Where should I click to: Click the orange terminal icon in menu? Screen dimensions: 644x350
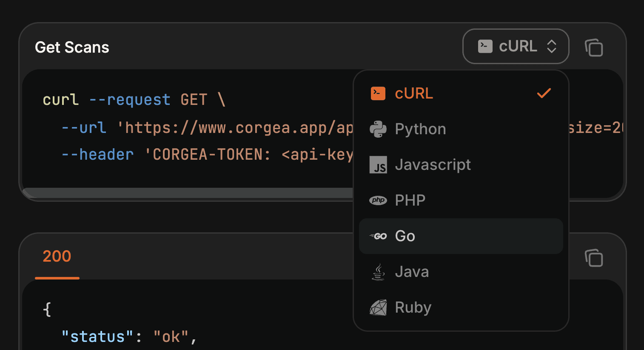click(x=378, y=93)
